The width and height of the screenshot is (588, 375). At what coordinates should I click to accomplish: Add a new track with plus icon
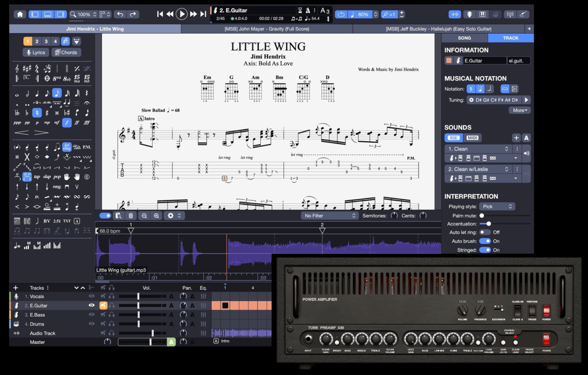(x=16, y=288)
